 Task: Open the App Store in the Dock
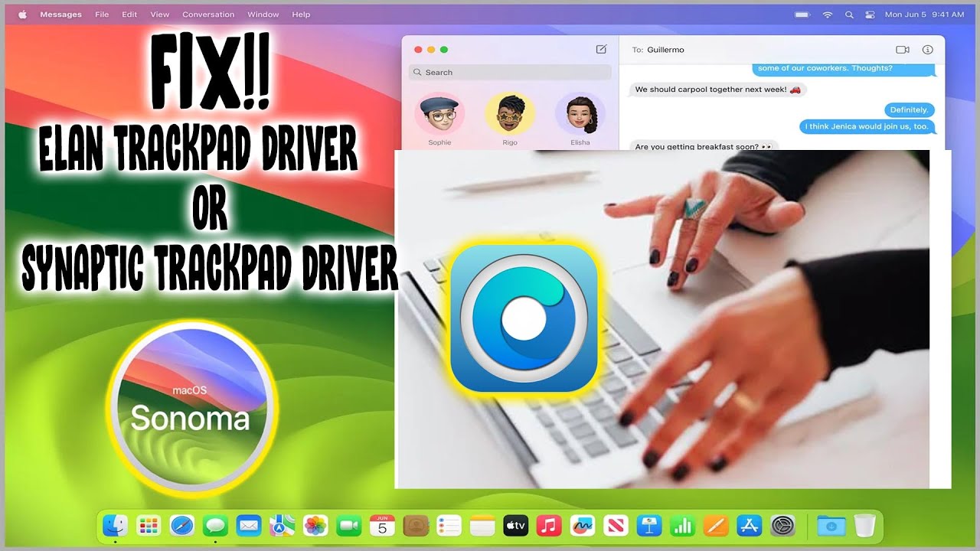tap(749, 526)
